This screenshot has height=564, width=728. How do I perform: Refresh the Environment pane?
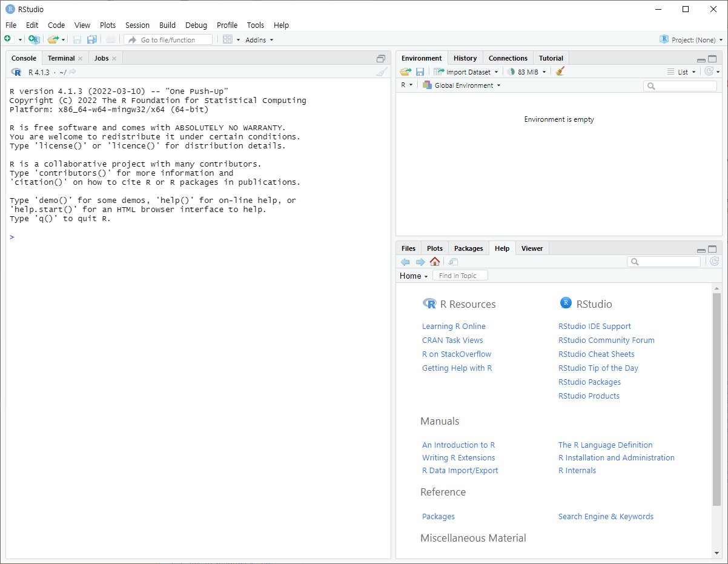709,71
